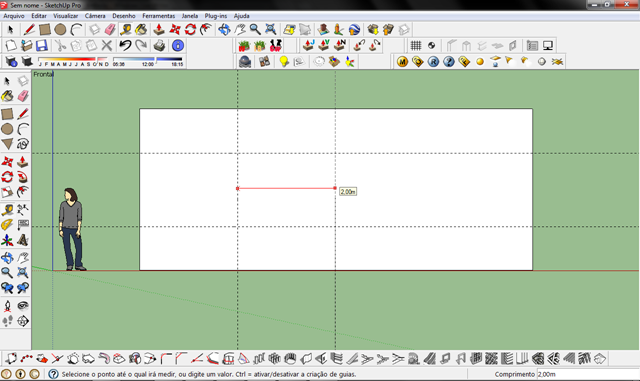The width and height of the screenshot is (640, 381).
Task: Choose the Rectangle tool in top toolbar
Action: pos(44,29)
